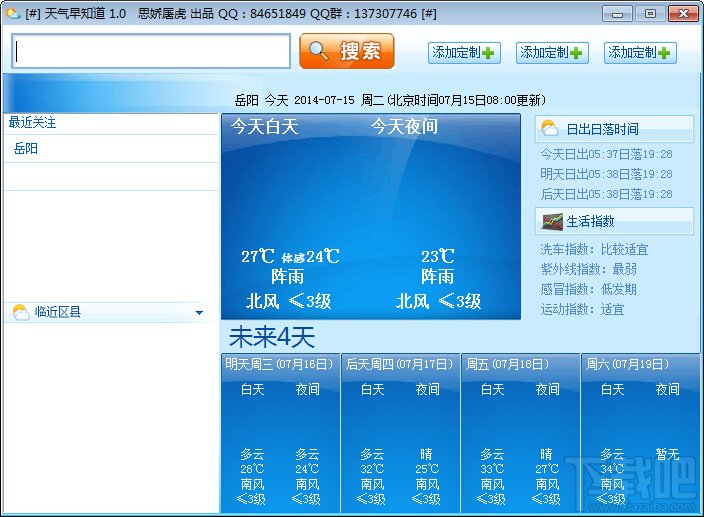Click the 最近关注 heading
Screen dimensions: 704x517
tap(32, 123)
